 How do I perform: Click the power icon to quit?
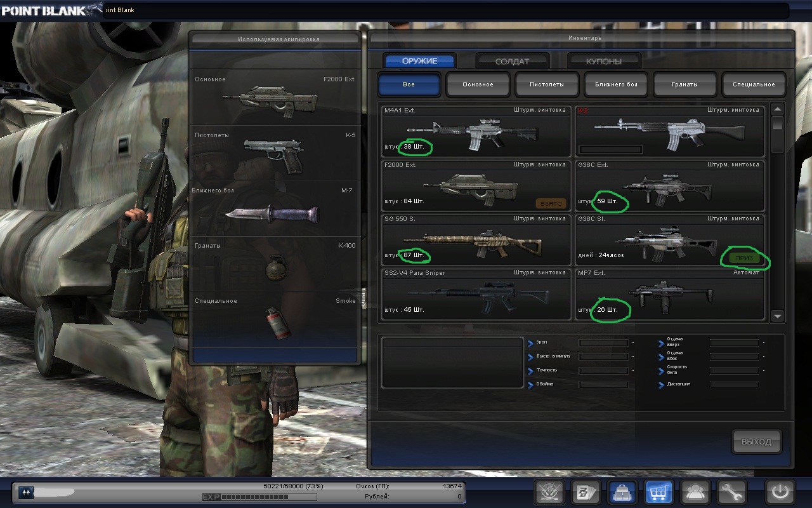(780, 492)
